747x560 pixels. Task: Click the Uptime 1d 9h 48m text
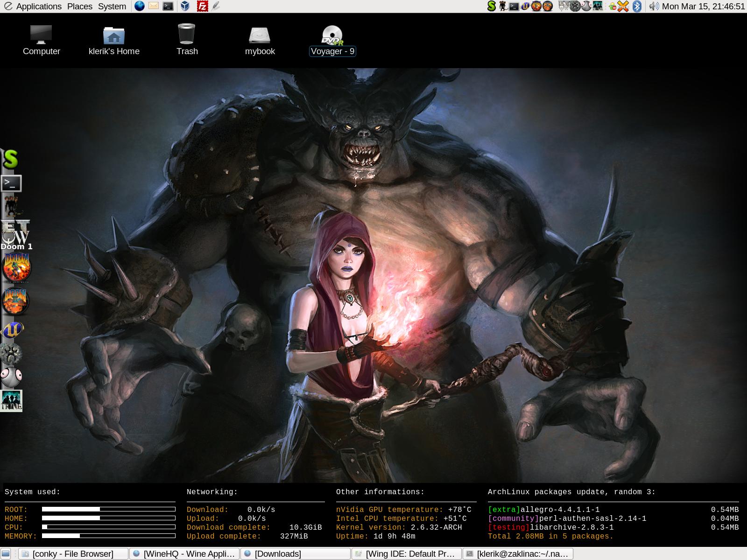(376, 536)
